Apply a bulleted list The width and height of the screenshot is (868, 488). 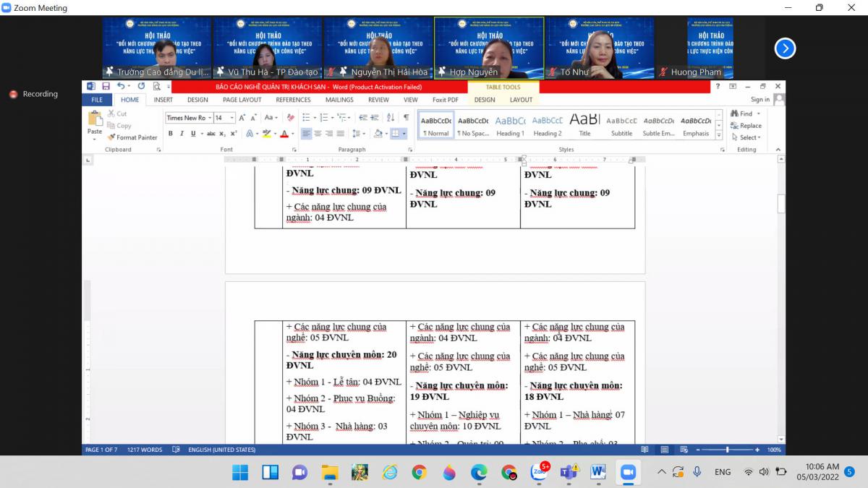[x=307, y=118]
